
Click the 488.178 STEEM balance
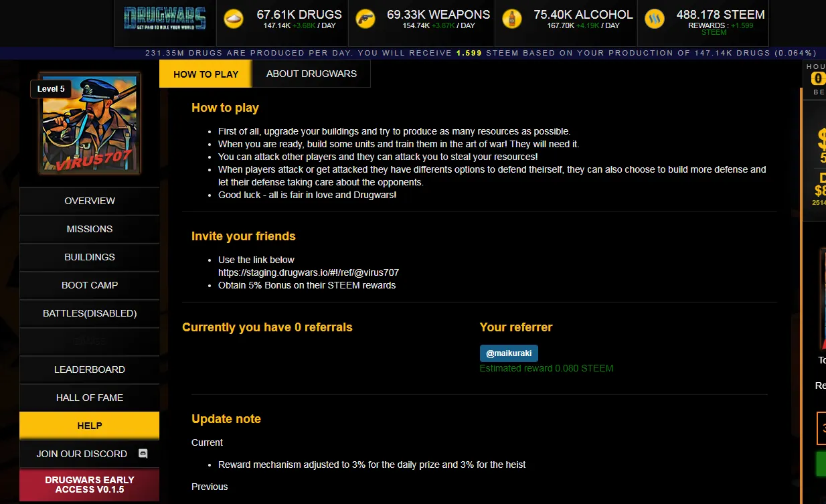pyautogui.click(x=720, y=14)
